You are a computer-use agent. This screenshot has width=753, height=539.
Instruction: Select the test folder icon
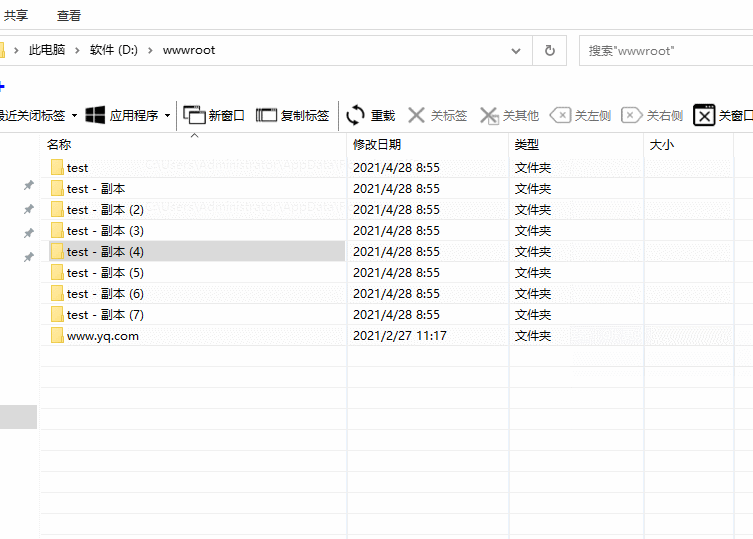click(x=57, y=167)
